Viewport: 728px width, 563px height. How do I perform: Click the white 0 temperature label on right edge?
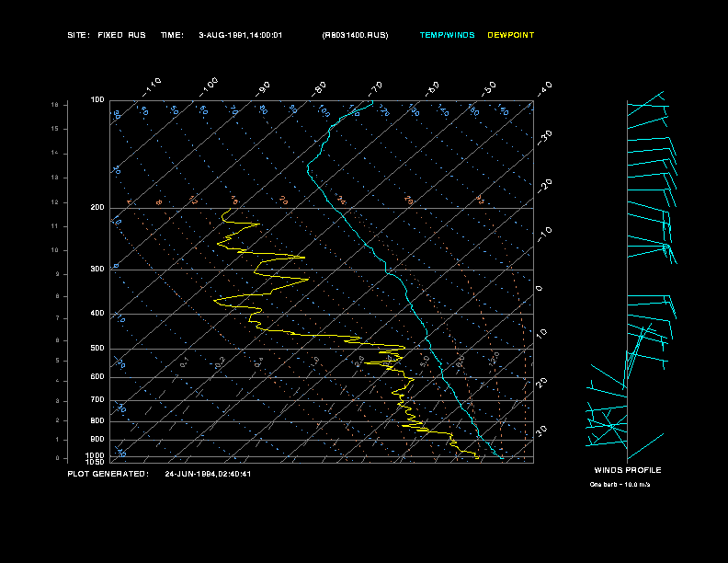pos(539,289)
